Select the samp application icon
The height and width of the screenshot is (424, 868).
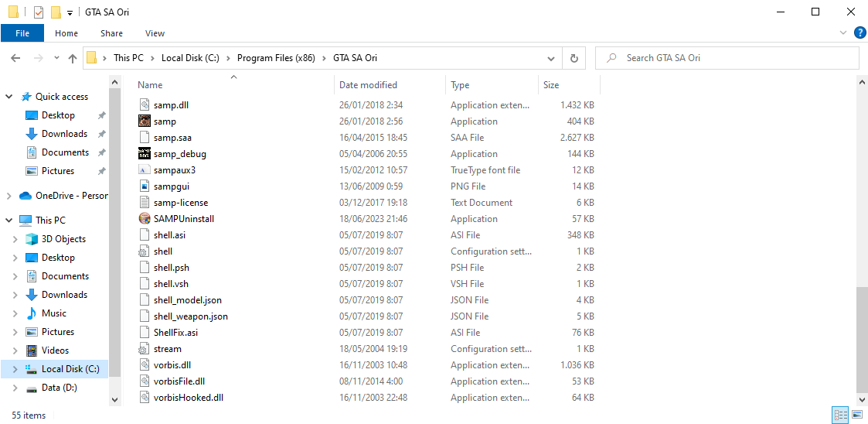point(144,121)
